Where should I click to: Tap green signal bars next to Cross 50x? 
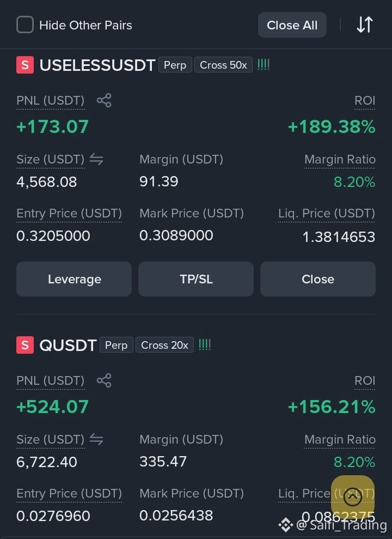[x=264, y=65]
